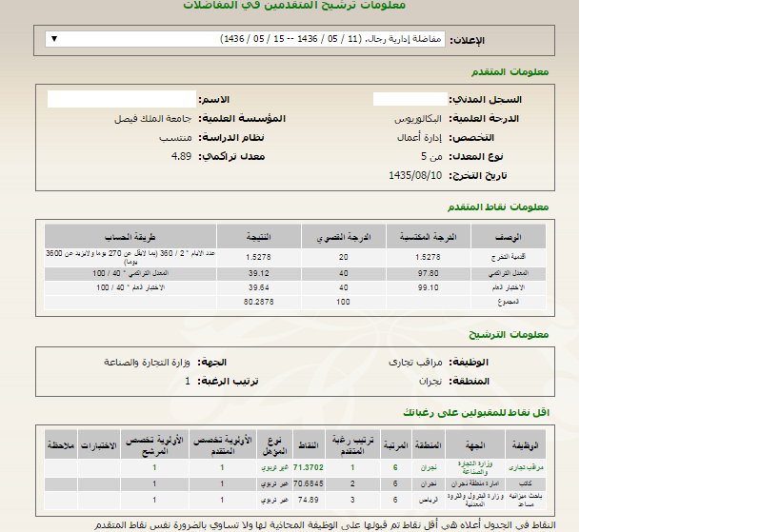Click the agency cell إمارة منطقة نجران
This screenshot has width=780, height=532.
click(x=474, y=483)
